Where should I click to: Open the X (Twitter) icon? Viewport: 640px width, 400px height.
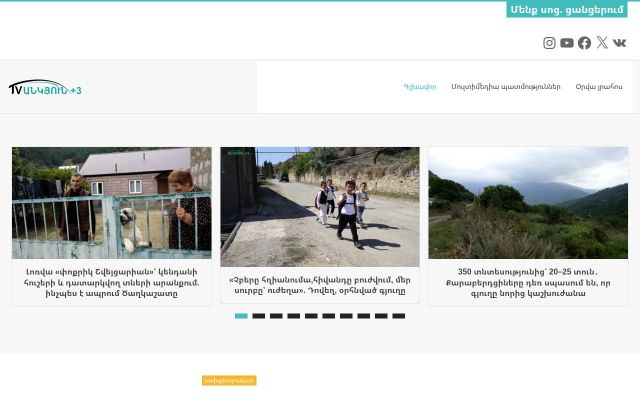(602, 42)
